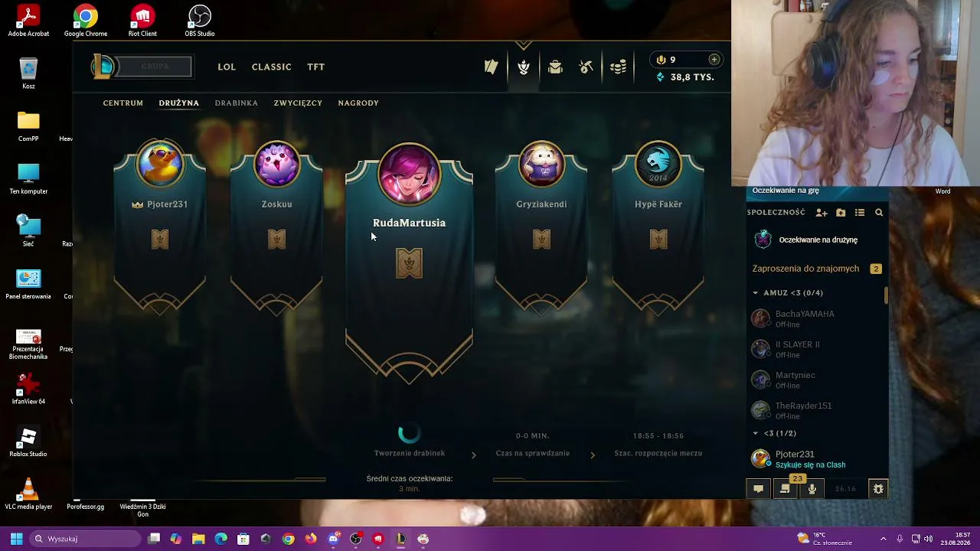
Task: Click the Blue Essence 38,8 TYS. balance
Action: (686, 77)
